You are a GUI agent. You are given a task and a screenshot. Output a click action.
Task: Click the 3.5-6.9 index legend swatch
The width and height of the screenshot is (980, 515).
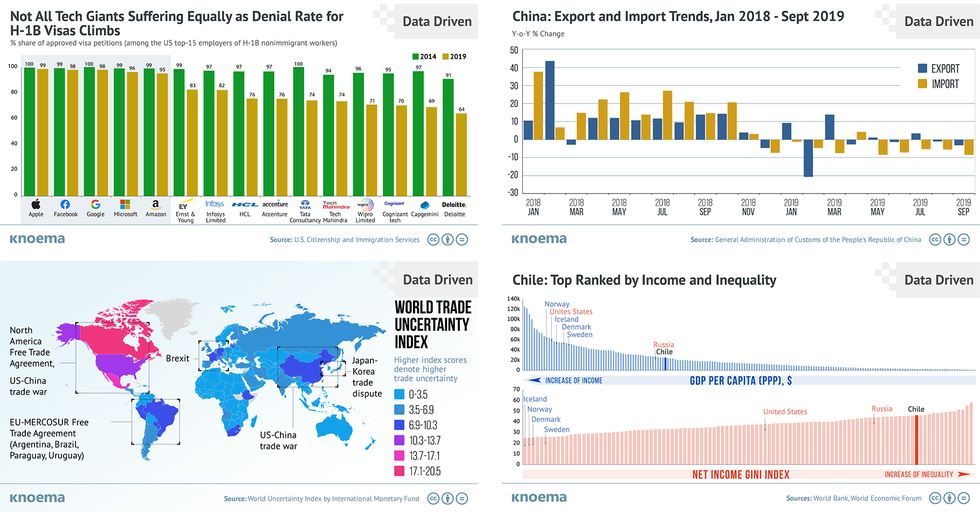(400, 409)
